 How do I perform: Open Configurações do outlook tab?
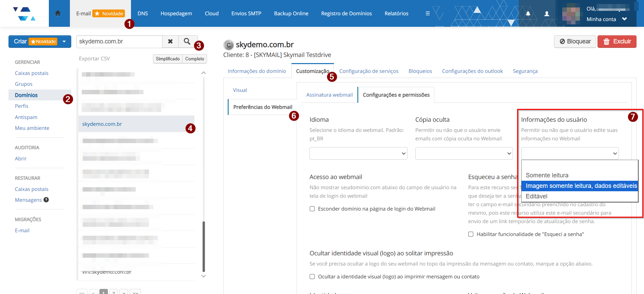(x=472, y=71)
